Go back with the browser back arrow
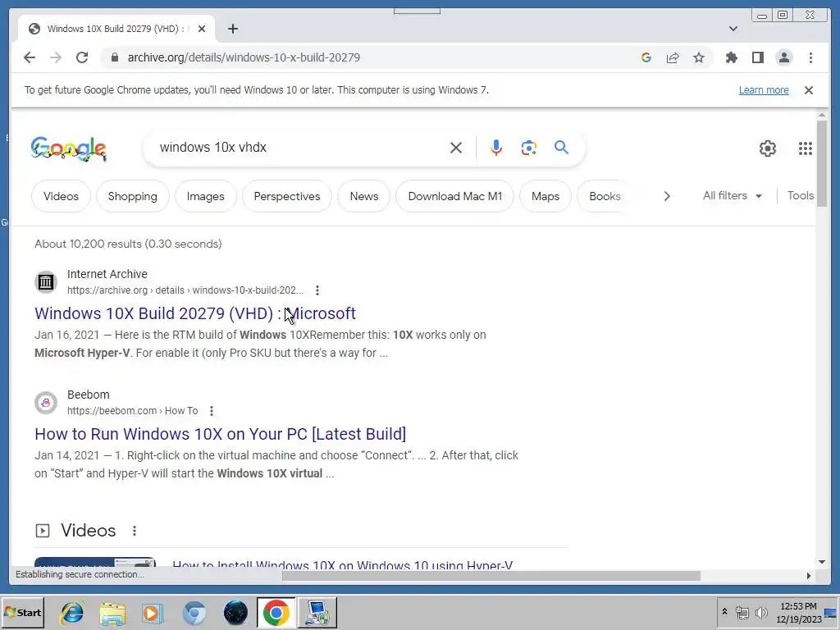The width and height of the screenshot is (840, 630). [30, 57]
